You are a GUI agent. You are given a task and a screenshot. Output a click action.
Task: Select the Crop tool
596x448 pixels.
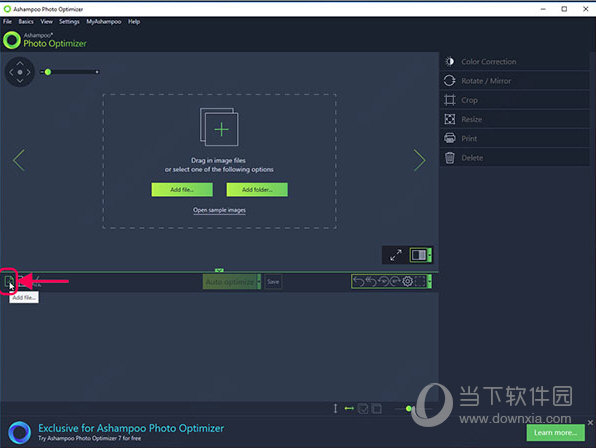515,100
